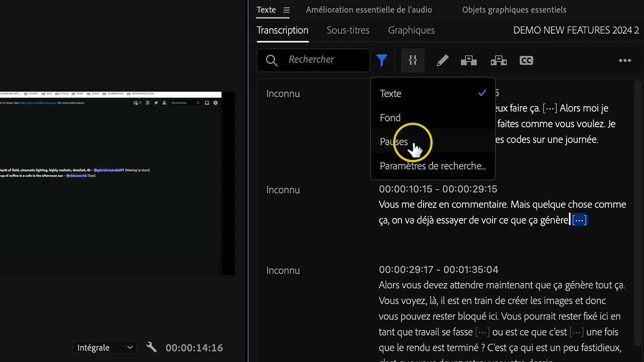
Task: Switch to the Sous-titres tab
Action: pos(348,30)
